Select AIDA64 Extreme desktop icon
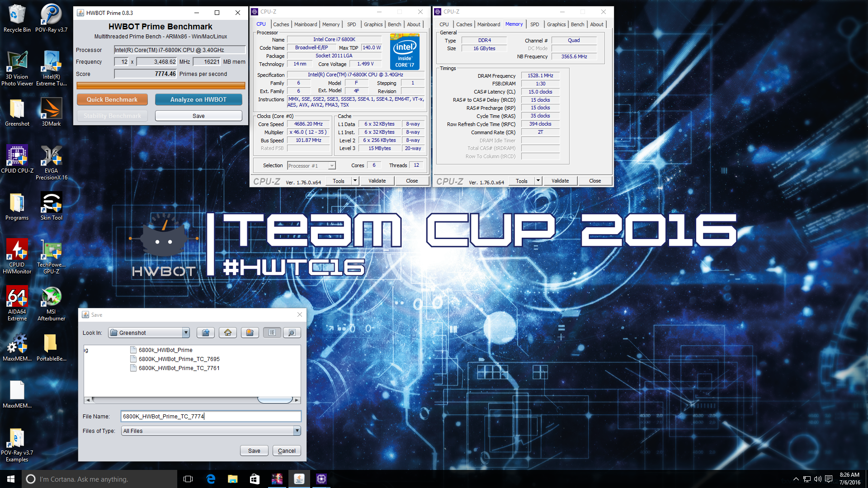 tap(17, 303)
